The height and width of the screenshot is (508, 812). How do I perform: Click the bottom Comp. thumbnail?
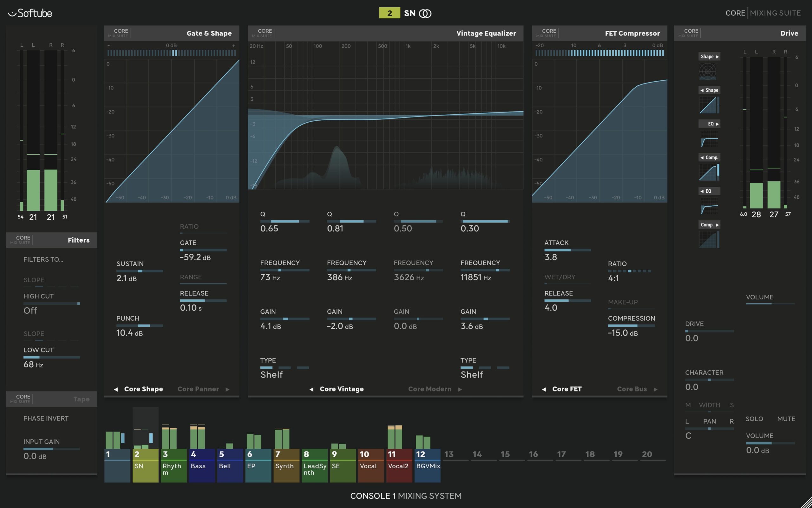[x=709, y=239]
